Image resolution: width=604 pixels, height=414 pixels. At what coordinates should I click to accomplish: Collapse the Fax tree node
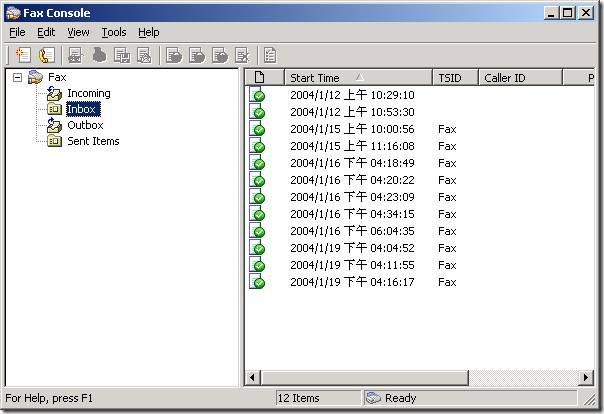pos(17,77)
